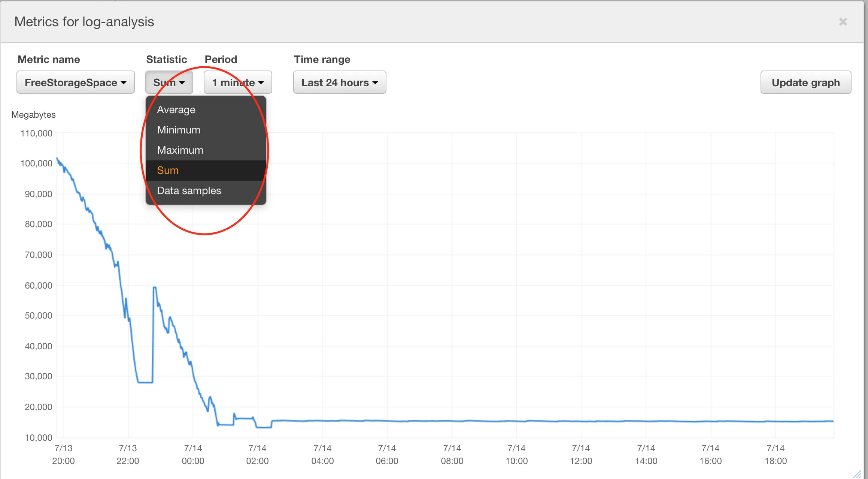The image size is (868, 479).
Task: Click the 7/14 12:00 x-axis label
Action: click(581, 454)
